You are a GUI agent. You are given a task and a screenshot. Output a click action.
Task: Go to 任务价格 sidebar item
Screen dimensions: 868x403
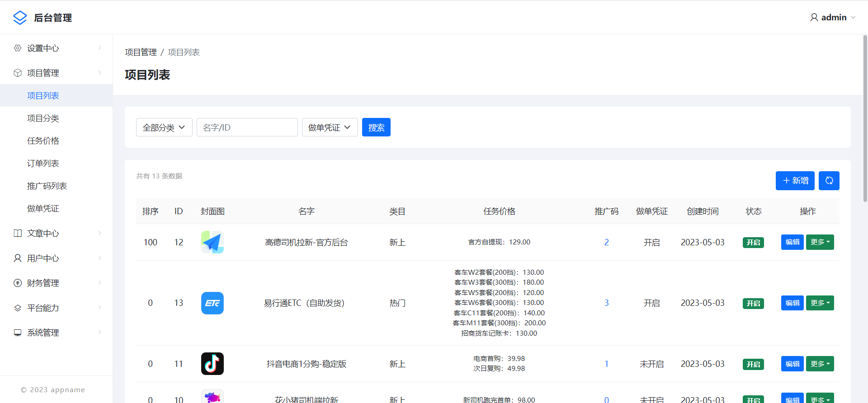coord(43,141)
